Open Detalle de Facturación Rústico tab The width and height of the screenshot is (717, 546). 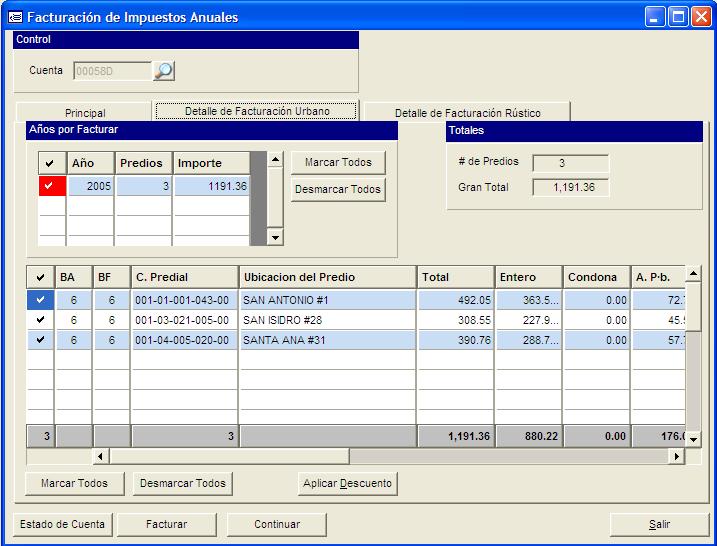[467, 113]
